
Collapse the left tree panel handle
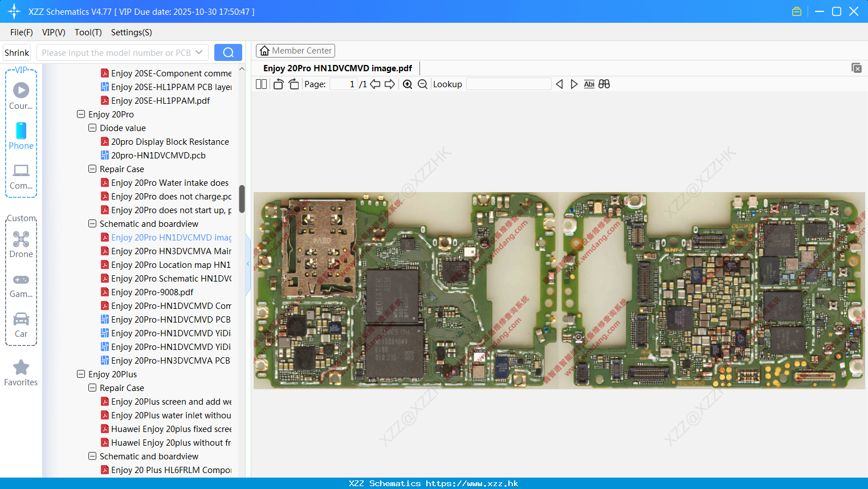click(x=248, y=264)
